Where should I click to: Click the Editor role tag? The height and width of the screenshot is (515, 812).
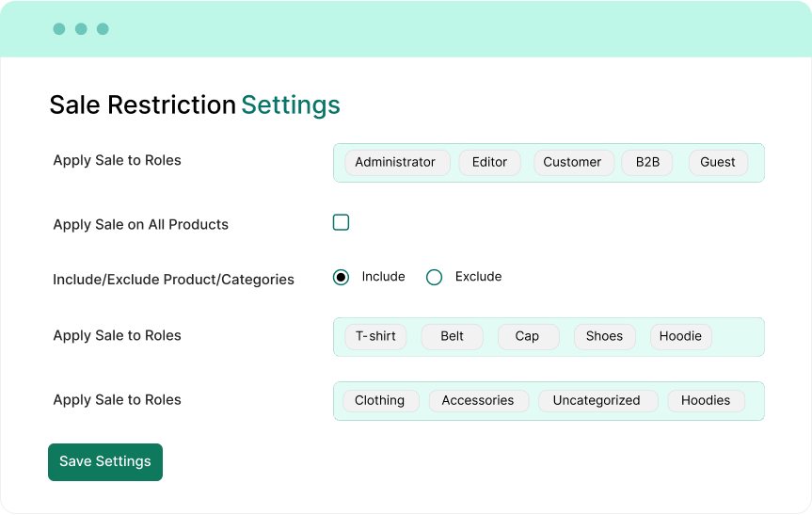(x=489, y=162)
